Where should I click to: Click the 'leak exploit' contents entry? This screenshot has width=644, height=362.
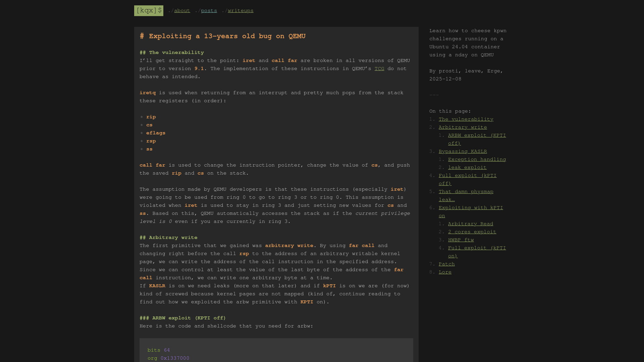coord(467,167)
